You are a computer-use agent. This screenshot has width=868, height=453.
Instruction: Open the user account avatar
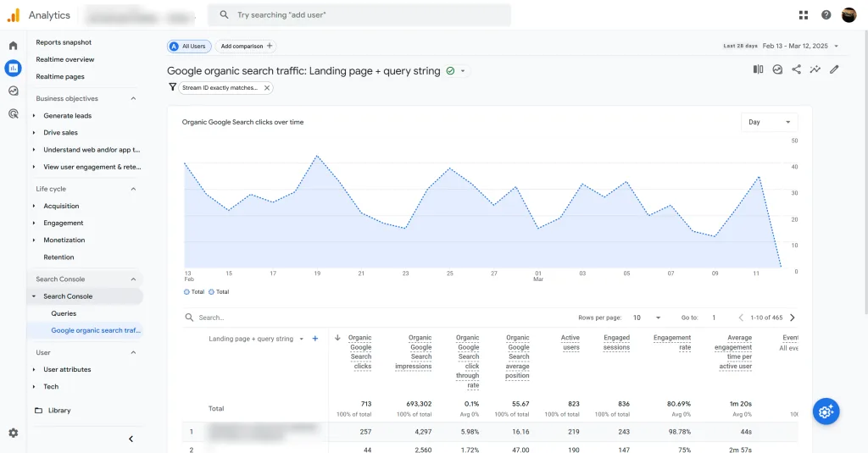[x=849, y=15]
